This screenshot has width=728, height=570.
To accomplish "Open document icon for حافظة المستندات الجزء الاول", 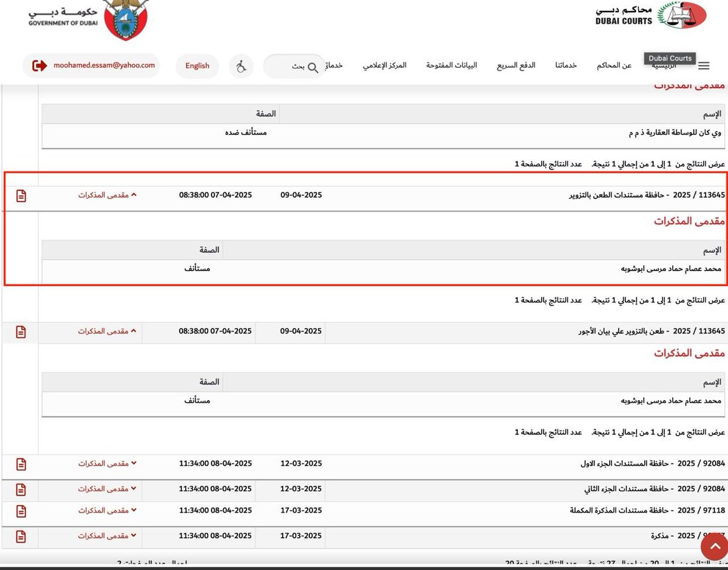I will pos(21,464).
